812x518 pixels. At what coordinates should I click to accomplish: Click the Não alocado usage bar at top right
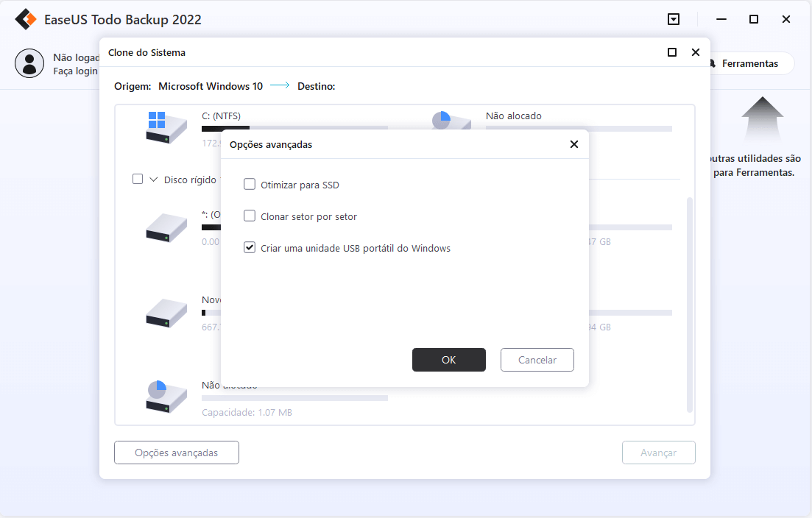point(579,128)
